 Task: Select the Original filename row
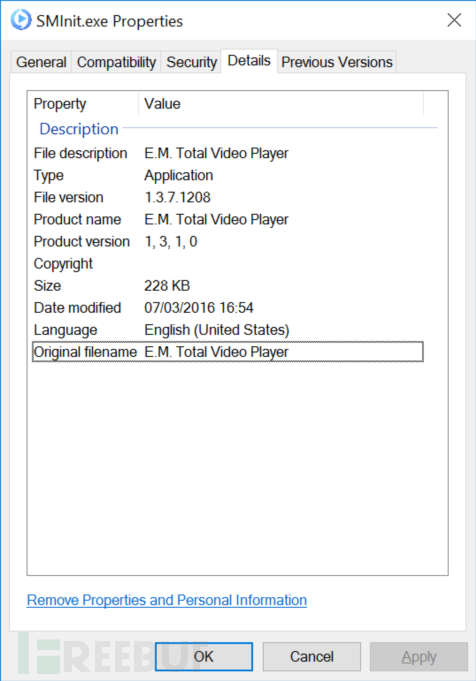(x=228, y=352)
